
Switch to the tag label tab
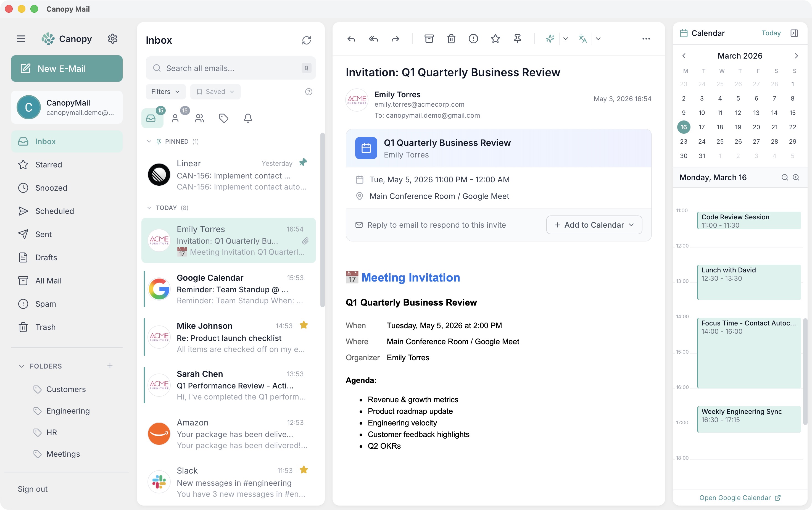pos(223,118)
